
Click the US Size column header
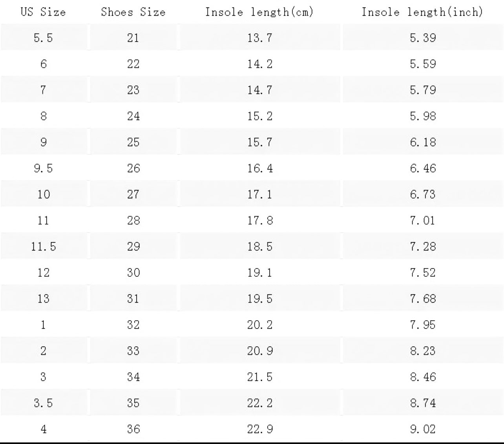point(43,12)
